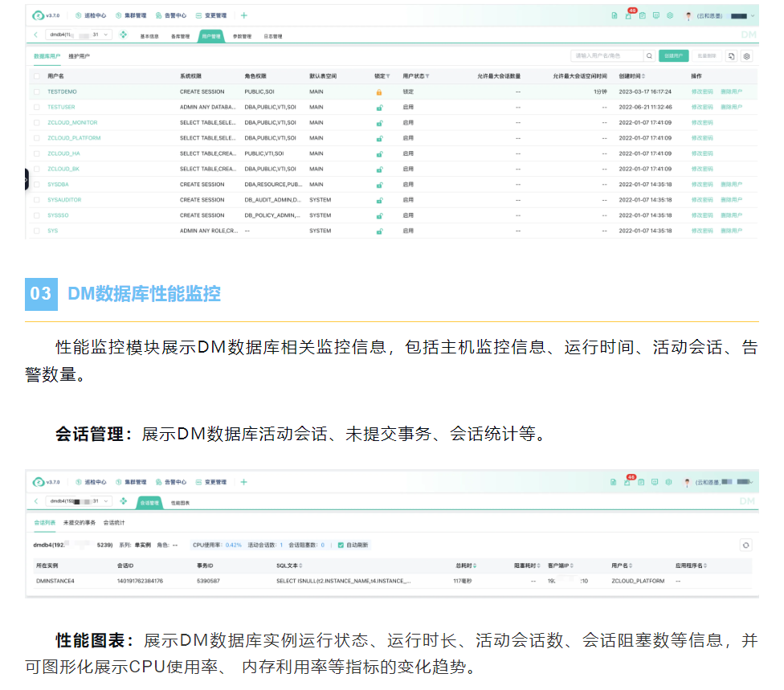Click the search magnifier icon beside username field
784x690 pixels.
[x=649, y=56]
